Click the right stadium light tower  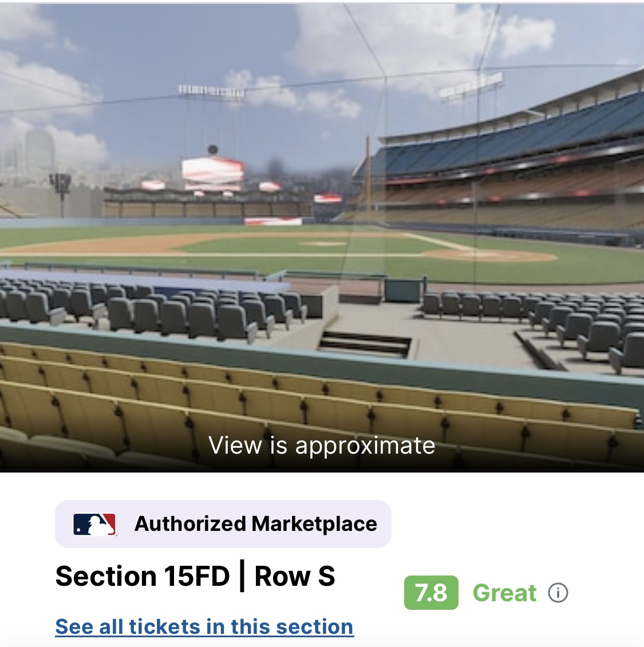click(471, 86)
